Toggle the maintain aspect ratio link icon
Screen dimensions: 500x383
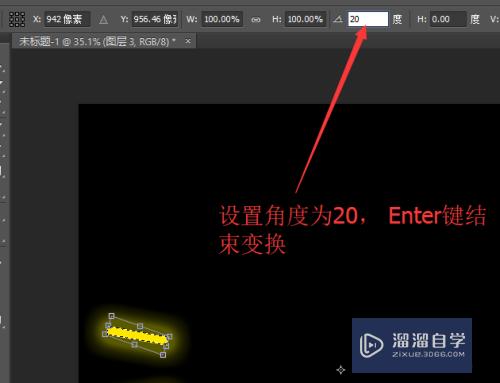coord(256,20)
